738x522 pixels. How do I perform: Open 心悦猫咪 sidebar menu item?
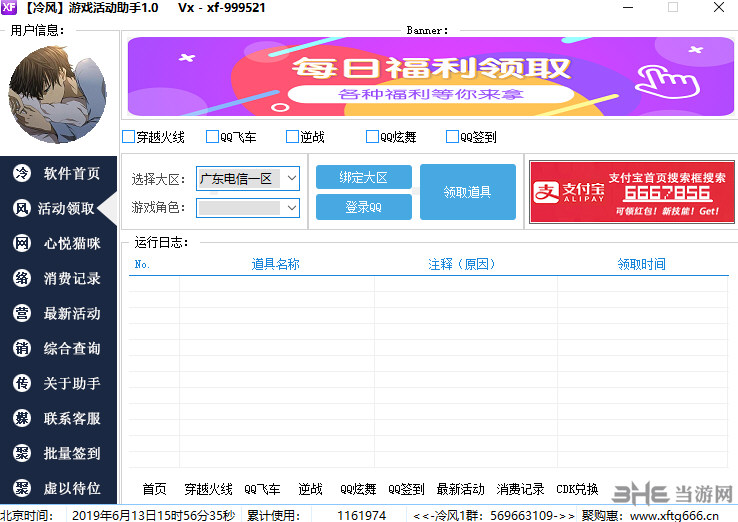58,243
